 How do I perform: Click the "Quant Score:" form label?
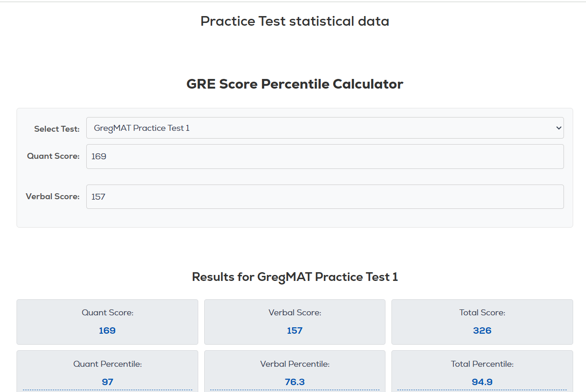53,156
